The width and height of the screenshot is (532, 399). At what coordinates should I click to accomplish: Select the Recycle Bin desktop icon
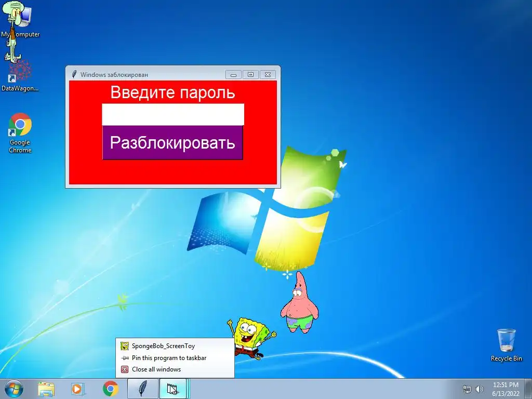click(506, 345)
